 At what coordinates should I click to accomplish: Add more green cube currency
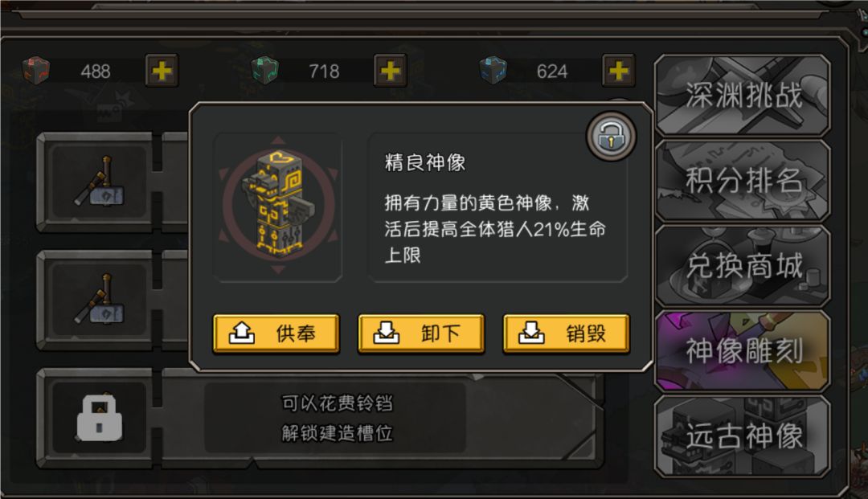[391, 71]
